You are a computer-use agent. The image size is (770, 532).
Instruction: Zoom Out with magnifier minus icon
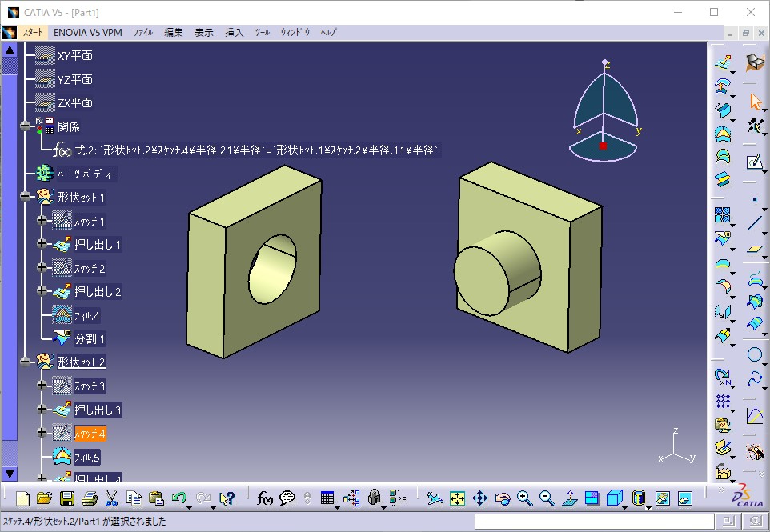[547, 498]
